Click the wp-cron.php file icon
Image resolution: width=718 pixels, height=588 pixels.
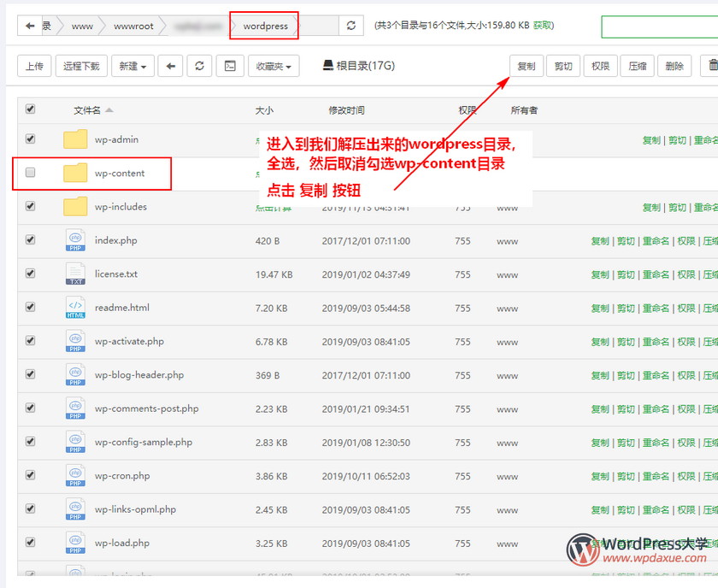pyautogui.click(x=75, y=475)
